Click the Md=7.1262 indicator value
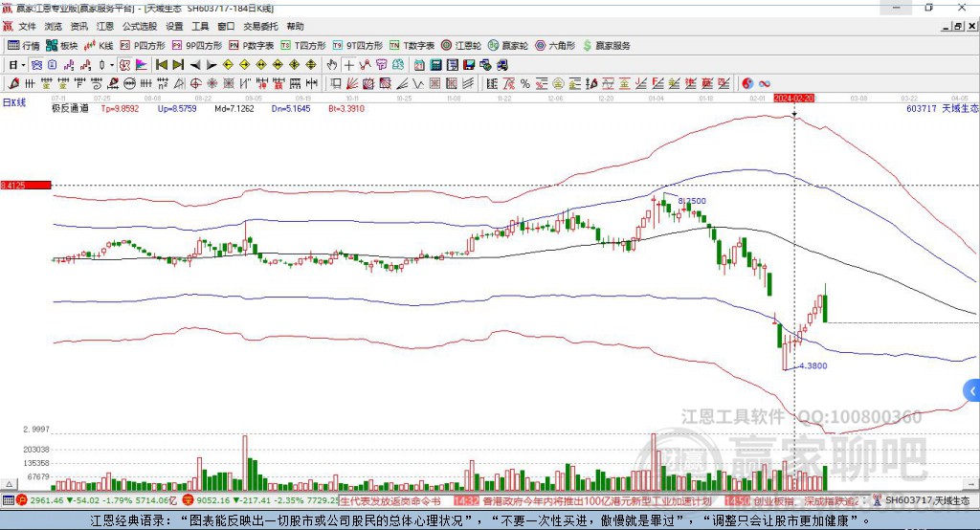Image resolution: width=980 pixels, height=530 pixels. (234, 108)
